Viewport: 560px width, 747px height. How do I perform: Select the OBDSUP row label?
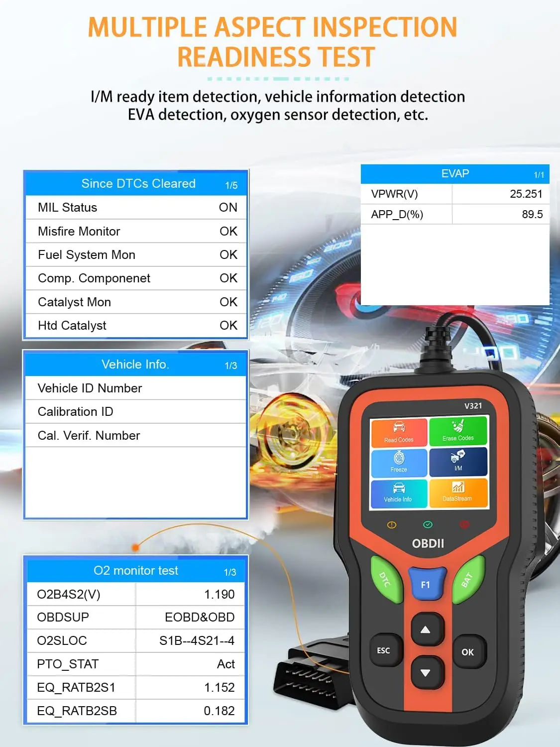click(63, 618)
